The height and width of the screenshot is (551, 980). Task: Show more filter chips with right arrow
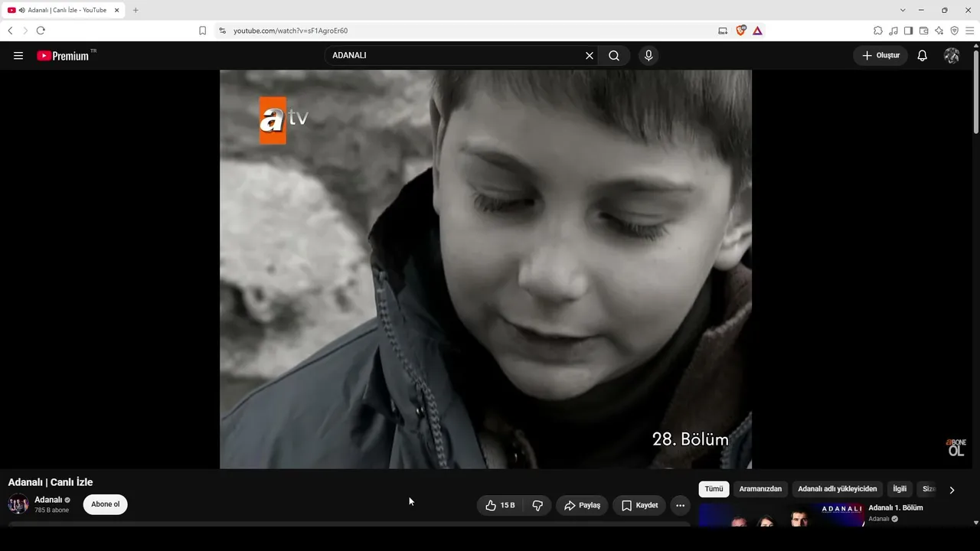pyautogui.click(x=952, y=490)
